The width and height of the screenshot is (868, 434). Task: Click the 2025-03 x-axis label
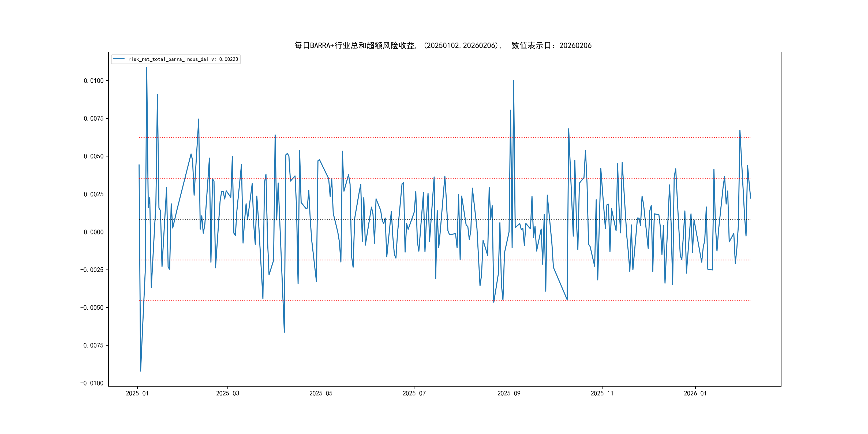(227, 393)
